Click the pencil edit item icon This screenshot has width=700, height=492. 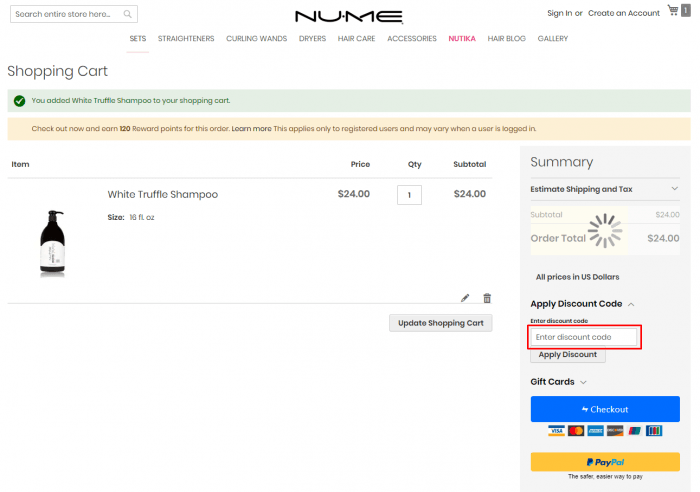465,297
